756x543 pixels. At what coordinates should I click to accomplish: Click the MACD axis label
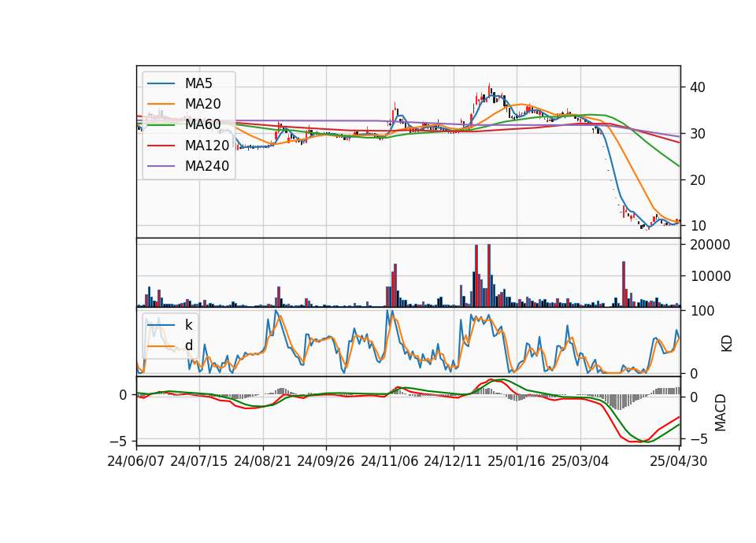[721, 412]
